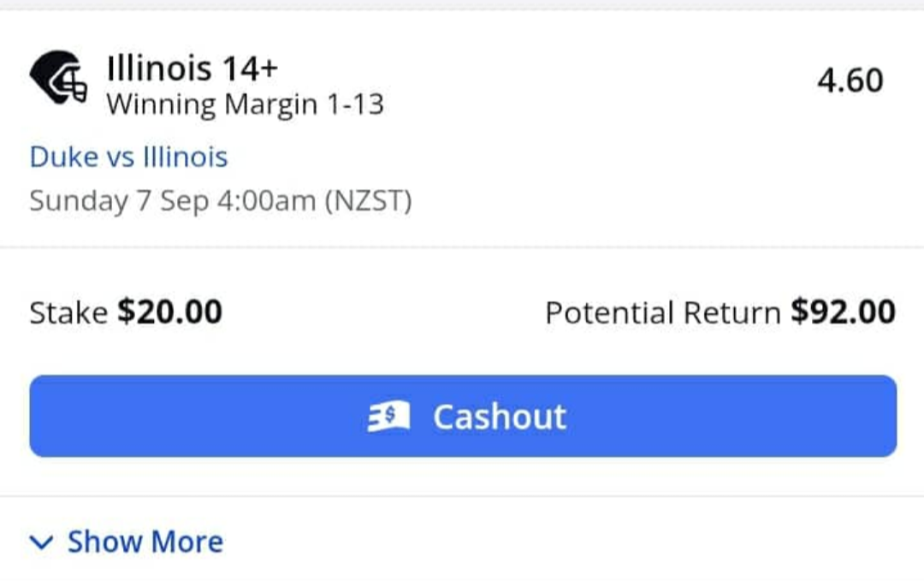Click the NZST timezone text
The width and height of the screenshot is (924, 581).
(x=368, y=202)
